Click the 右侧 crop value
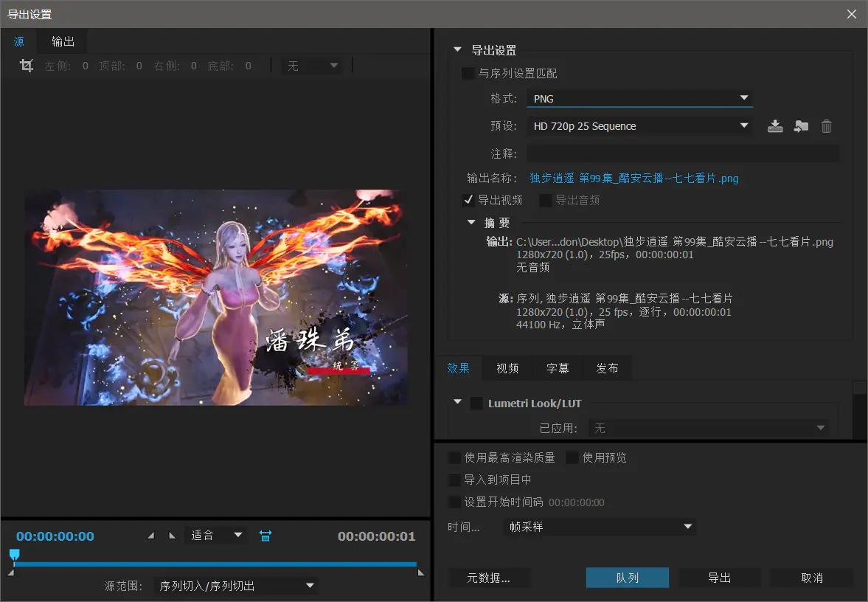Image resolution: width=868 pixels, height=602 pixels. click(194, 66)
